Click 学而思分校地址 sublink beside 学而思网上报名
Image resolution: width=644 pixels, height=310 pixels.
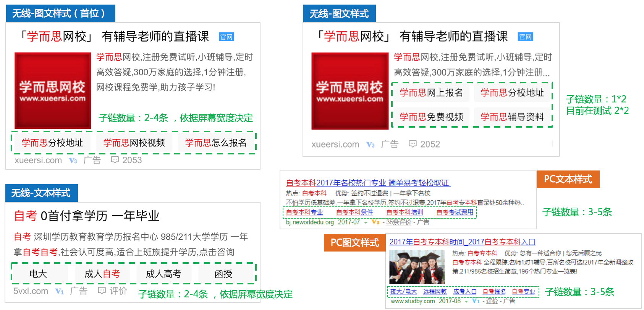(x=512, y=93)
